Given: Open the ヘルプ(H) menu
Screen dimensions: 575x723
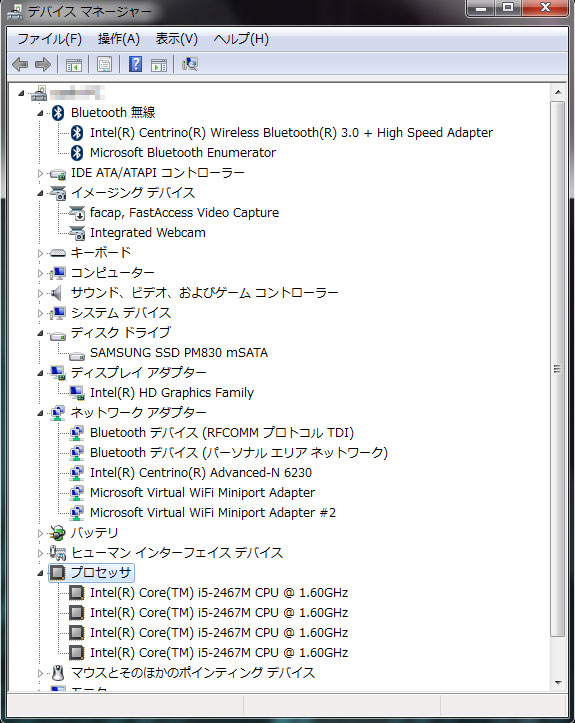Looking at the screenshot, I should click(241, 39).
